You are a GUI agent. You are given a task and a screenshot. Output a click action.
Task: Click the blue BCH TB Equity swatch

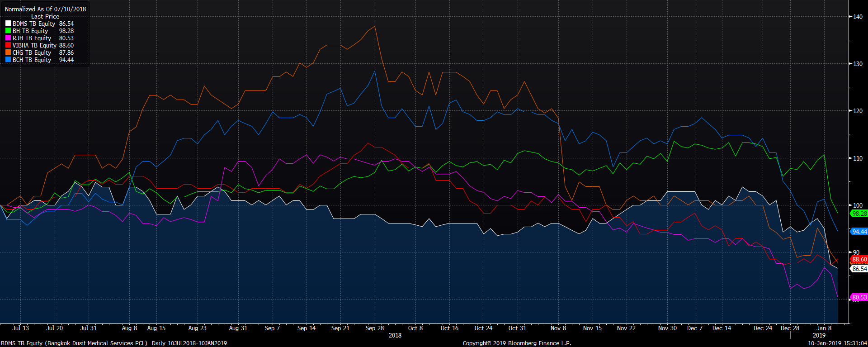coord(8,60)
